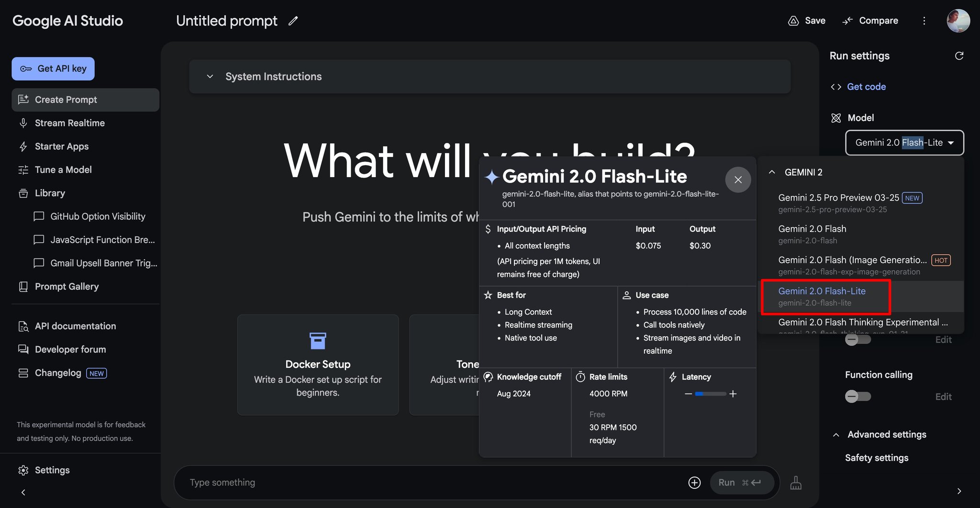Image resolution: width=980 pixels, height=508 pixels.
Task: Select Gemini 2.5 Pro Preview 03-25 model
Action: tap(861, 203)
